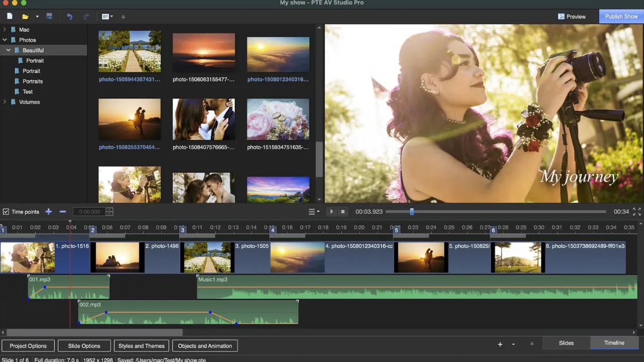Image resolution: width=644 pixels, height=362 pixels.
Task: Click the timeline zoom in plus icon
Action: (x=500, y=344)
